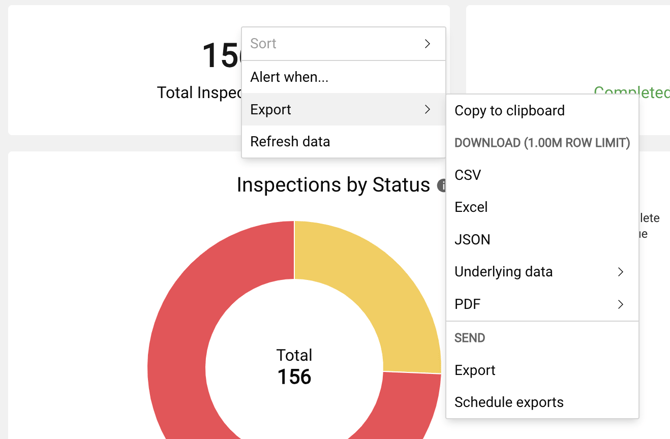Download as CSV
This screenshot has height=439, width=670.
pos(542,175)
